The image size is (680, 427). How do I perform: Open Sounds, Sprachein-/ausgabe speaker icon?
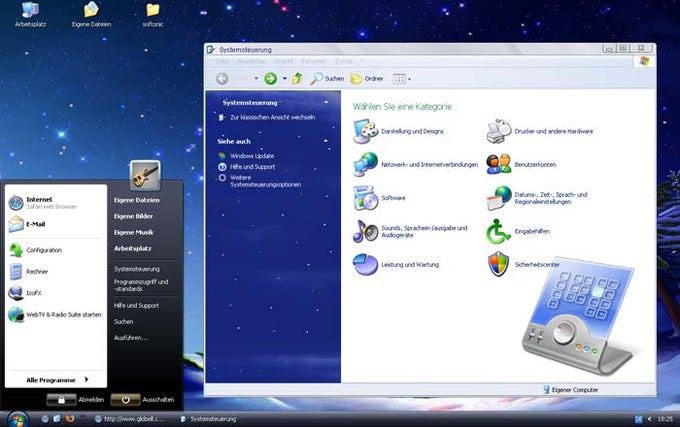366,231
